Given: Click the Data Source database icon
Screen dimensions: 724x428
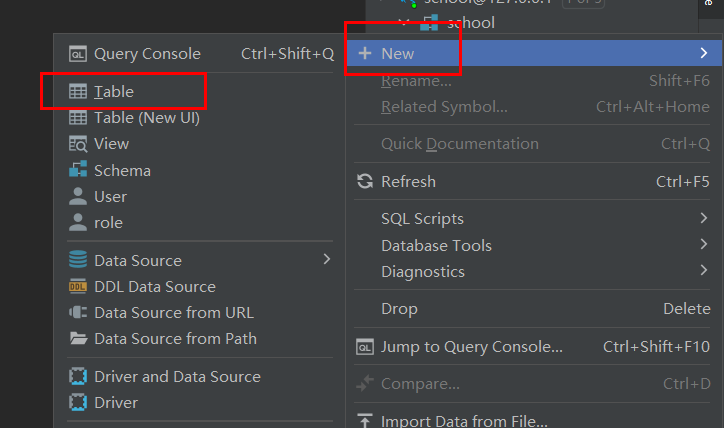Looking at the screenshot, I should [77, 260].
